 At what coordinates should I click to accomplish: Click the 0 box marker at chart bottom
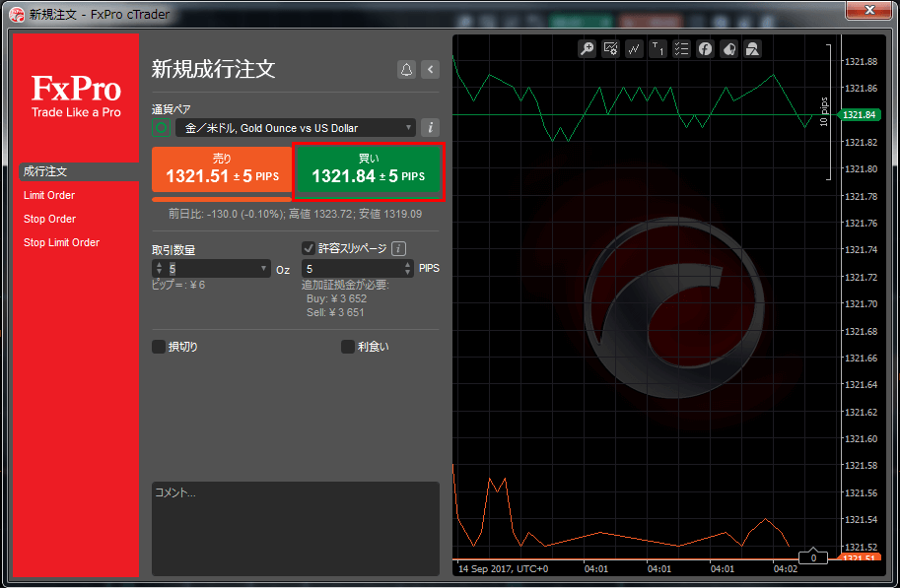click(813, 557)
